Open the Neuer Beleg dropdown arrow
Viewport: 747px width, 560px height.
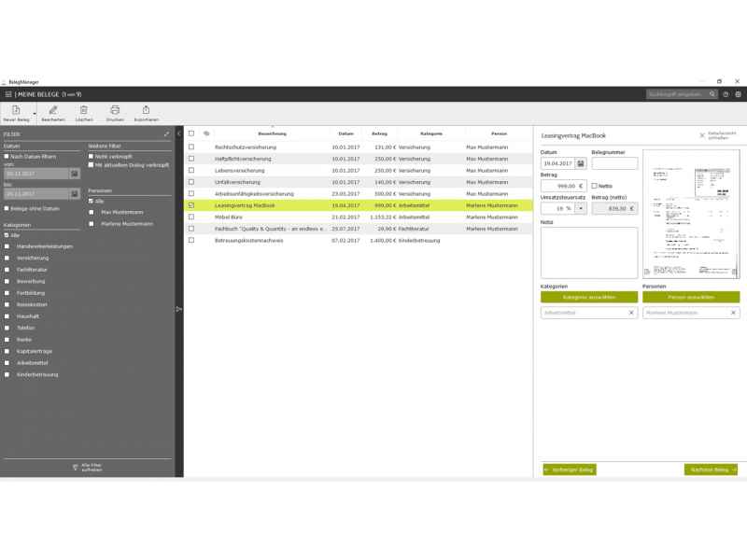pos(35,113)
